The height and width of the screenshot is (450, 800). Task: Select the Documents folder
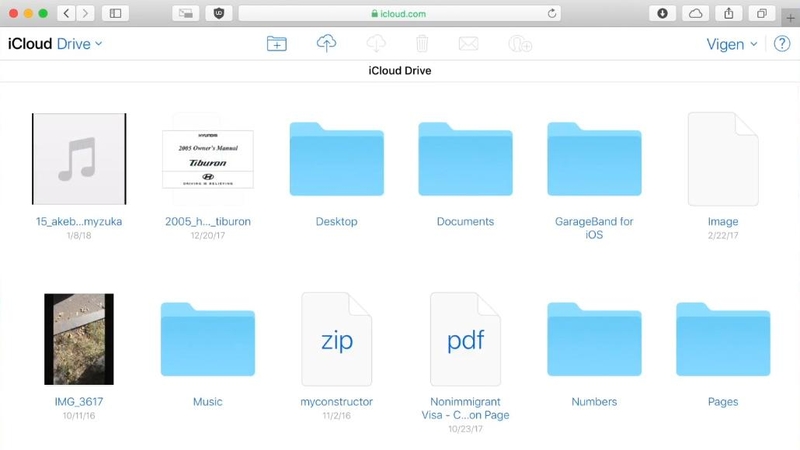[x=465, y=159]
